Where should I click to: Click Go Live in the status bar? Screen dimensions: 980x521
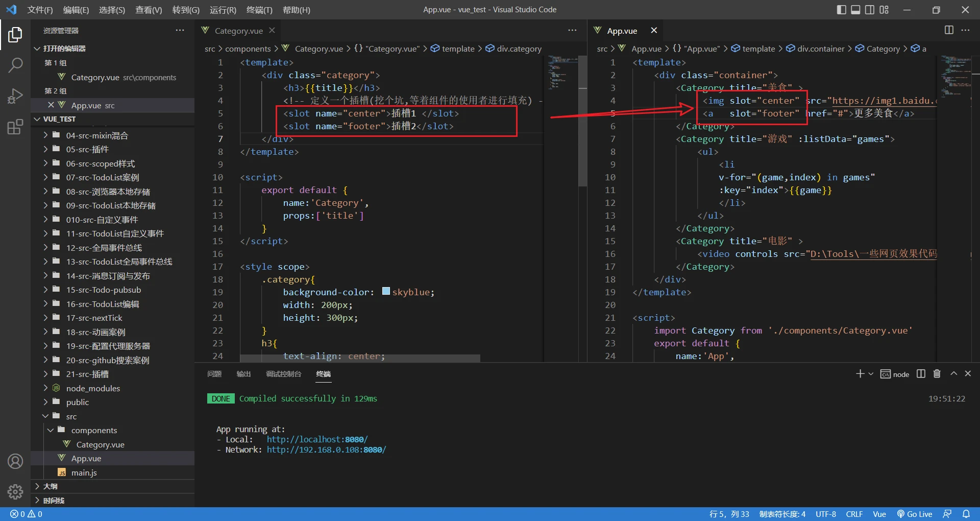tap(915, 514)
